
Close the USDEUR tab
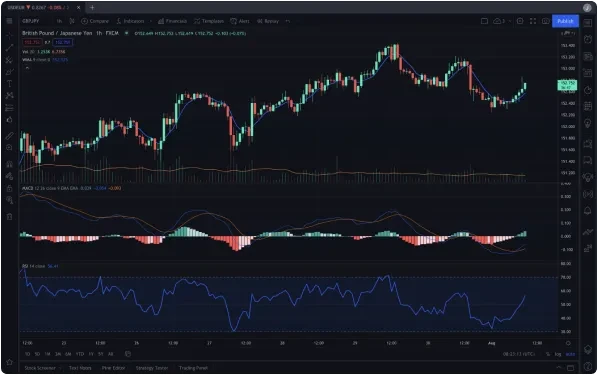tap(79, 8)
